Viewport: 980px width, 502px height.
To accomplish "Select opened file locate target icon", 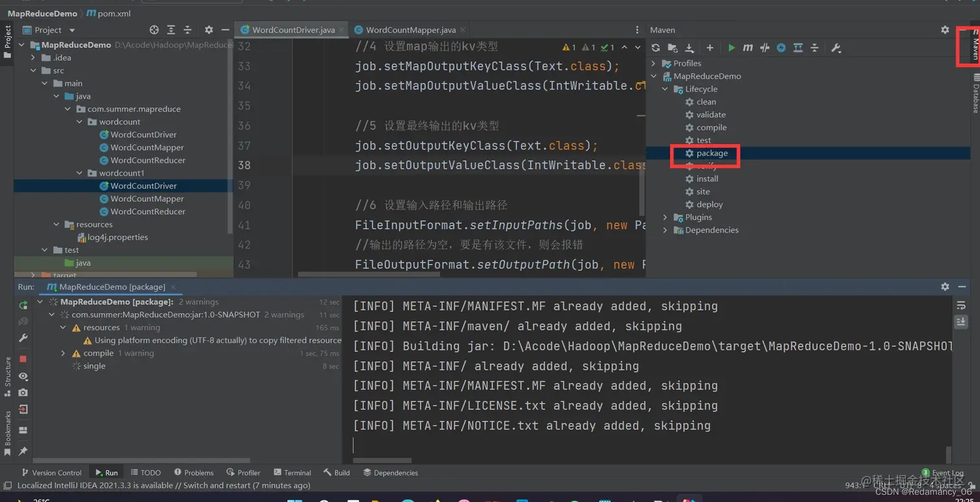I will pos(154,30).
